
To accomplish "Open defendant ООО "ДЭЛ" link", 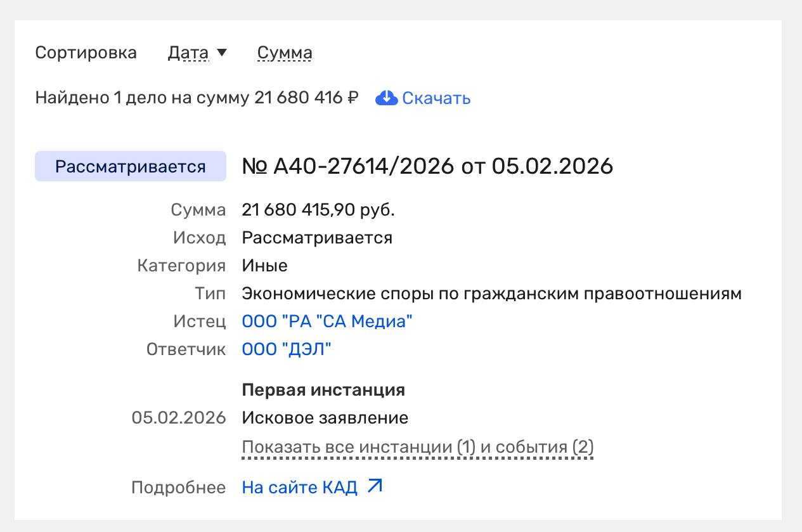I will tap(287, 349).
